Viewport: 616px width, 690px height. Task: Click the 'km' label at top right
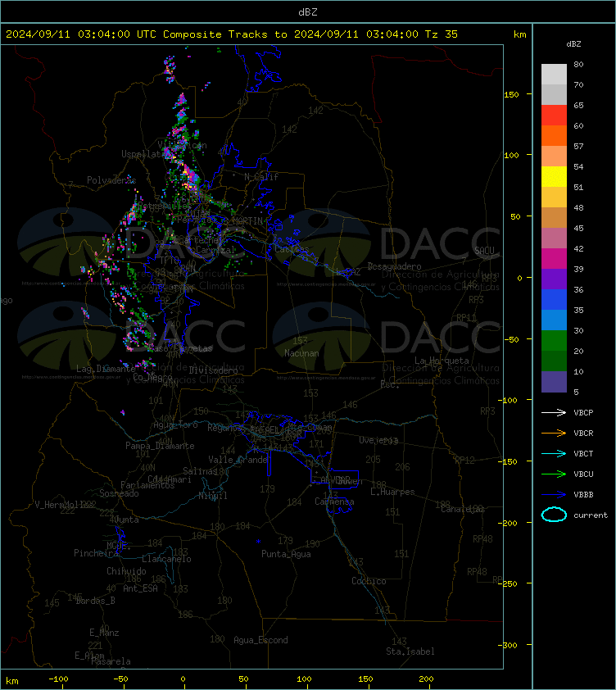click(x=520, y=34)
